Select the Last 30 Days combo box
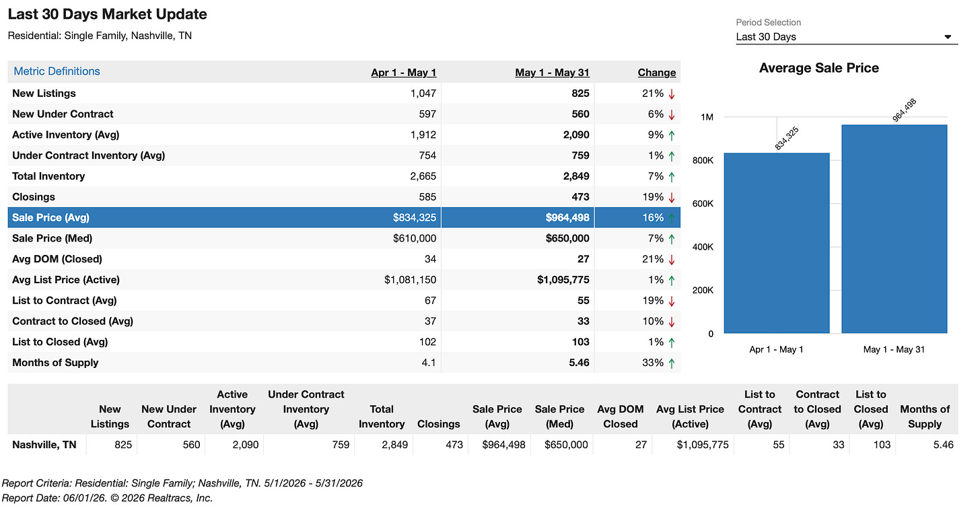Viewport: 980px width, 514px height. 846,37
